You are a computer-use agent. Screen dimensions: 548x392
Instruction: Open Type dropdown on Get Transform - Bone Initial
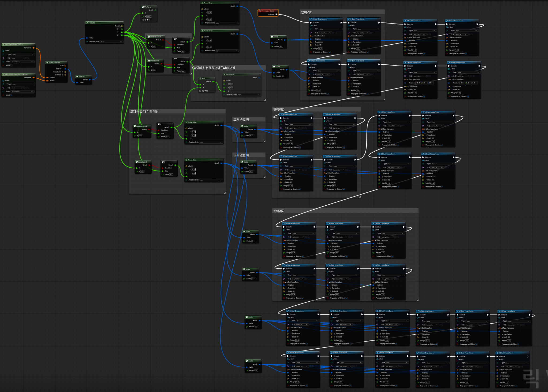[23, 84]
